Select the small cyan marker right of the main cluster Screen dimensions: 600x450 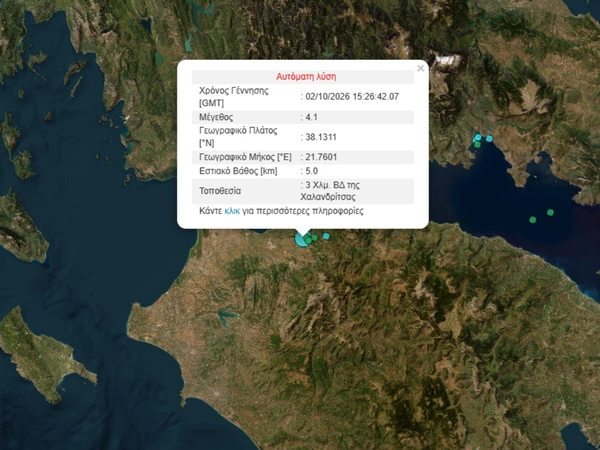click(326, 236)
